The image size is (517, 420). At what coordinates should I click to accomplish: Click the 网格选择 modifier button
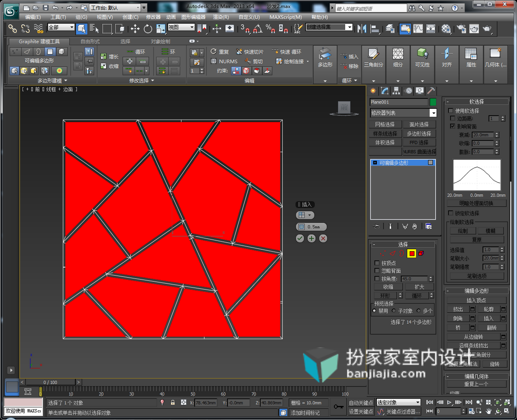pyautogui.click(x=385, y=125)
